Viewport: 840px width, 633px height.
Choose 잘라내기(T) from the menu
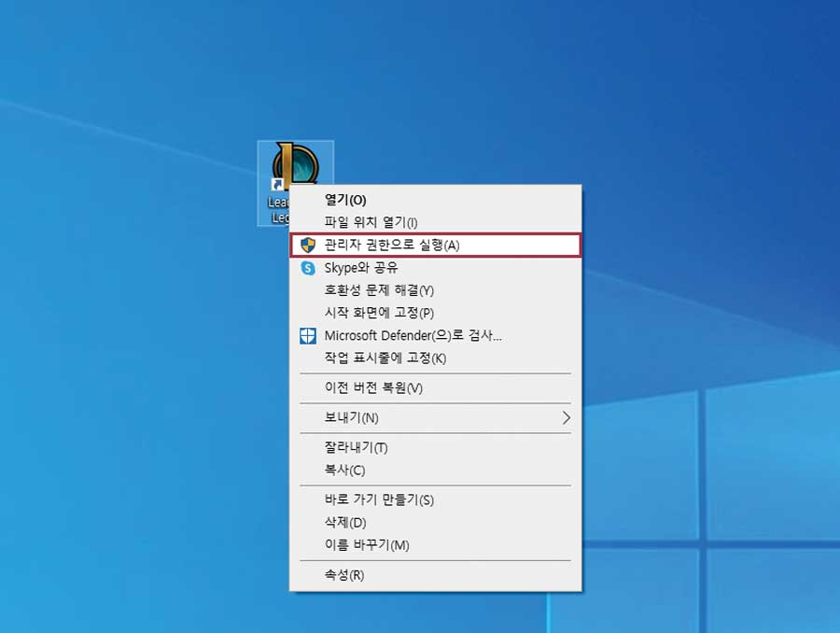tap(435, 447)
